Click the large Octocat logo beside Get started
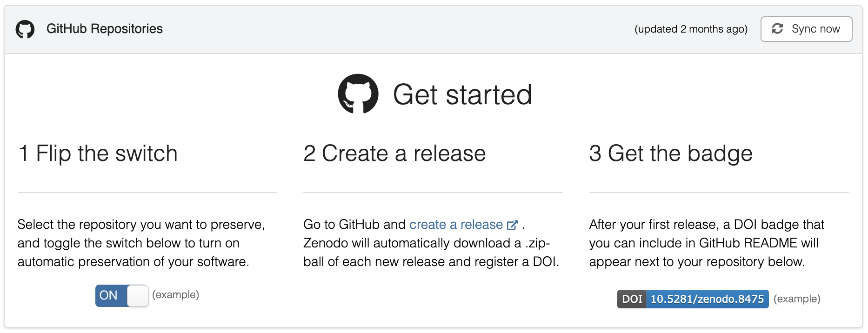Image resolution: width=868 pixels, height=333 pixels. click(358, 94)
